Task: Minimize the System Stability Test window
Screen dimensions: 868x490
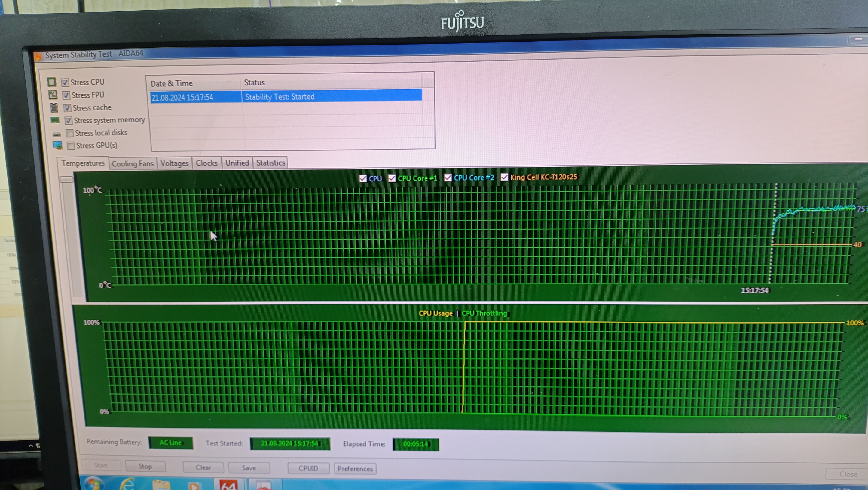Action: pyautogui.click(x=858, y=39)
